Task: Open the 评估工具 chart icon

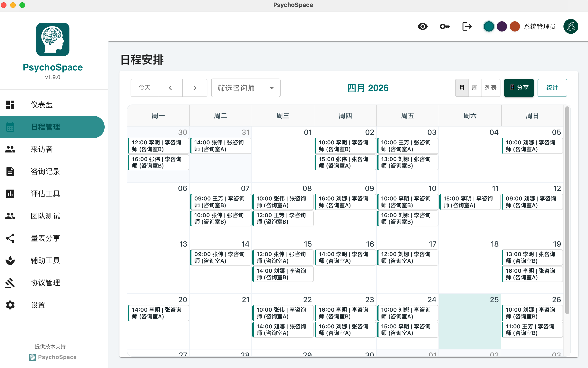Action: pos(10,194)
